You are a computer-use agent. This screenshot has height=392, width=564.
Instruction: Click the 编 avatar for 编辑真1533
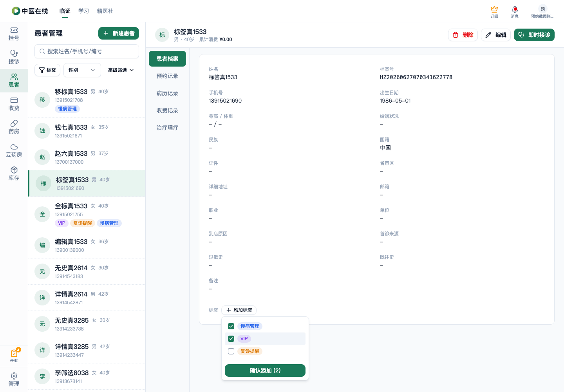click(42, 245)
